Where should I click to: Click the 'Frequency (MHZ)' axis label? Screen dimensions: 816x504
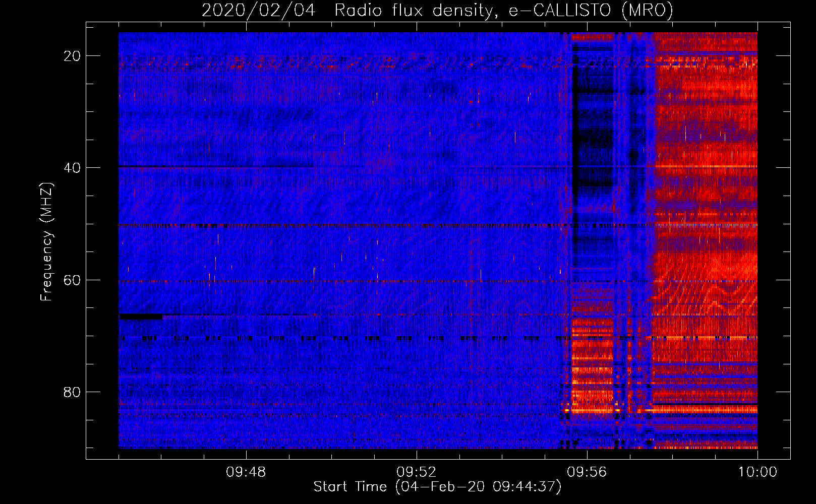[x=46, y=242]
